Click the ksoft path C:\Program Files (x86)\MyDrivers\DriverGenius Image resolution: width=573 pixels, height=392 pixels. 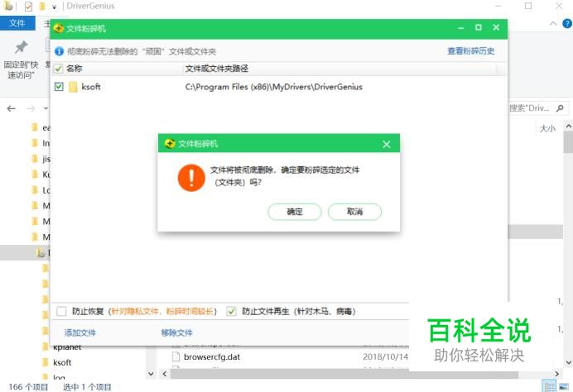[x=274, y=87]
